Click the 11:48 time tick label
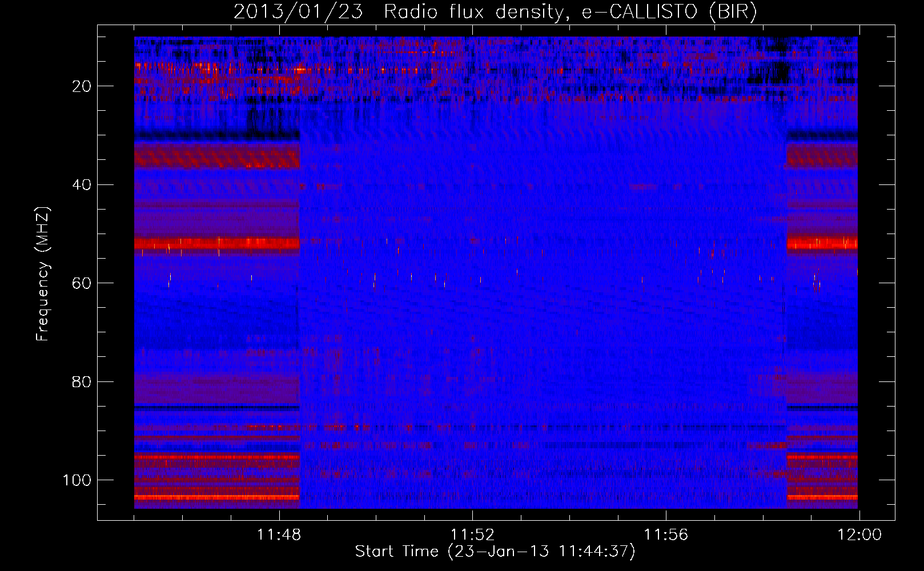Viewport: 924px width, 571px height. click(279, 535)
